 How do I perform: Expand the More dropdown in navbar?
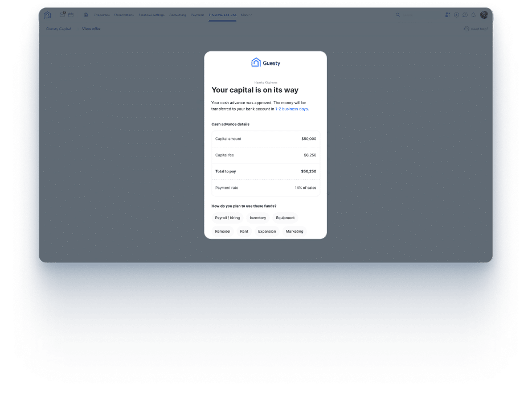(x=246, y=15)
